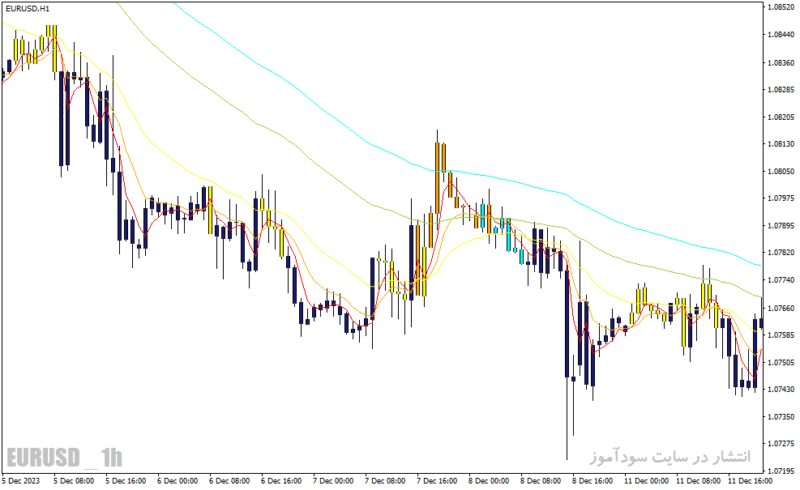Click the 1.08050 price axis label
Image resolution: width=800 pixels, height=490 pixels.
781,171
